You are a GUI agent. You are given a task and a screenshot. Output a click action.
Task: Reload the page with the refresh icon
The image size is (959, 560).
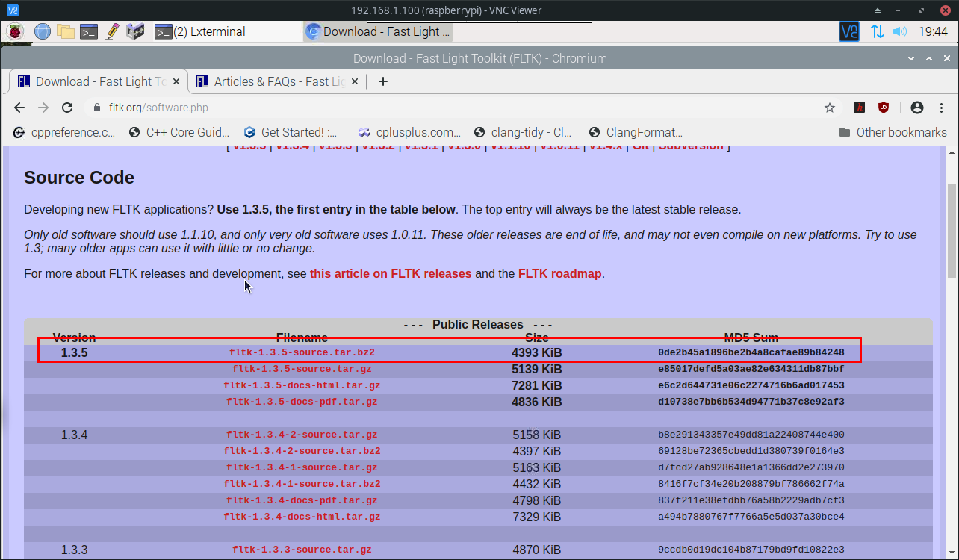(67, 108)
